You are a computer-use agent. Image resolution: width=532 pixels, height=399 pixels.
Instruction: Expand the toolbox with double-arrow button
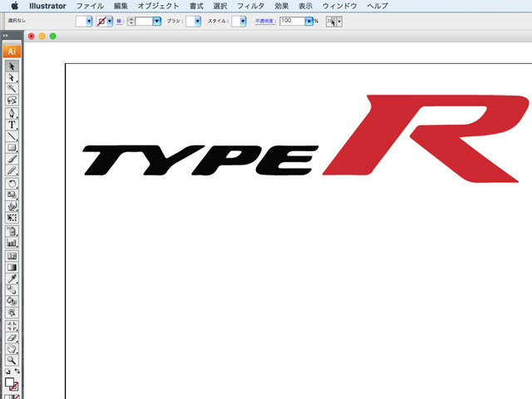pyautogui.click(x=6, y=35)
